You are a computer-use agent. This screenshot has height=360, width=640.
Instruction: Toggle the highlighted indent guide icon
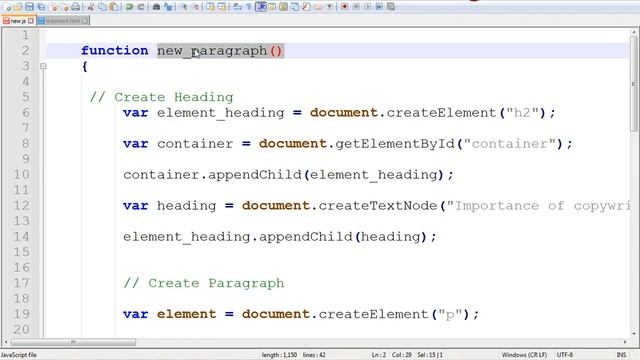click(x=260, y=7)
